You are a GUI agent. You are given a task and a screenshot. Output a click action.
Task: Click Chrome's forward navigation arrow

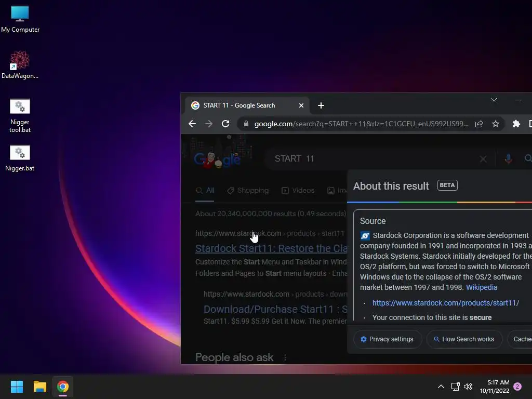coord(209,124)
